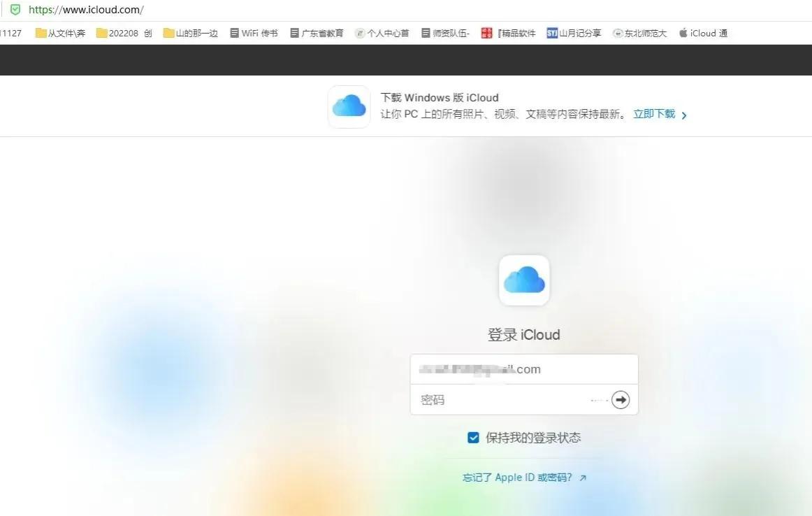Toggle the keep me signed in option
812x516 pixels.
(x=473, y=437)
